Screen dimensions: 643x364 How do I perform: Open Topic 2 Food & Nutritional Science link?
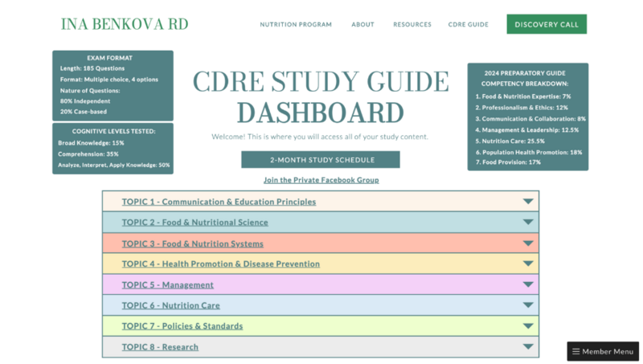tap(195, 222)
